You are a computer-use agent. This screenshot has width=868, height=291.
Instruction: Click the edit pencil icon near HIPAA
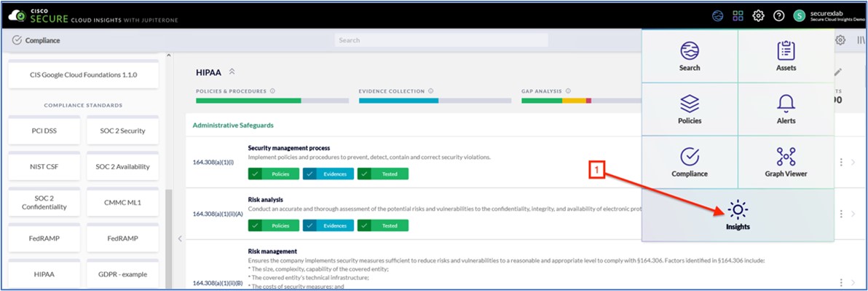pos(838,71)
